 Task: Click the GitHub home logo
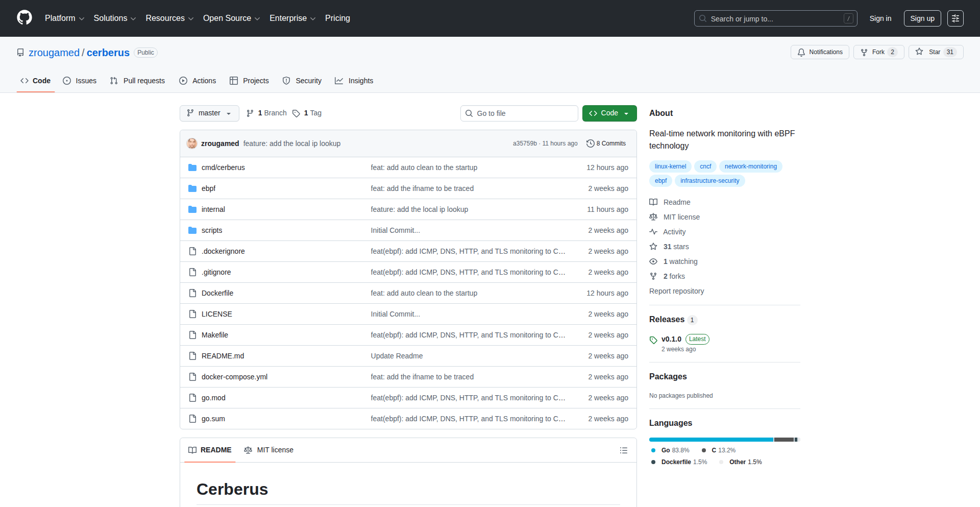23,18
